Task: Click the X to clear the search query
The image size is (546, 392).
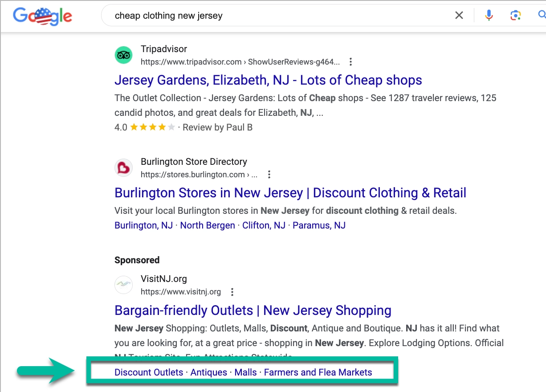Action: 459,15
